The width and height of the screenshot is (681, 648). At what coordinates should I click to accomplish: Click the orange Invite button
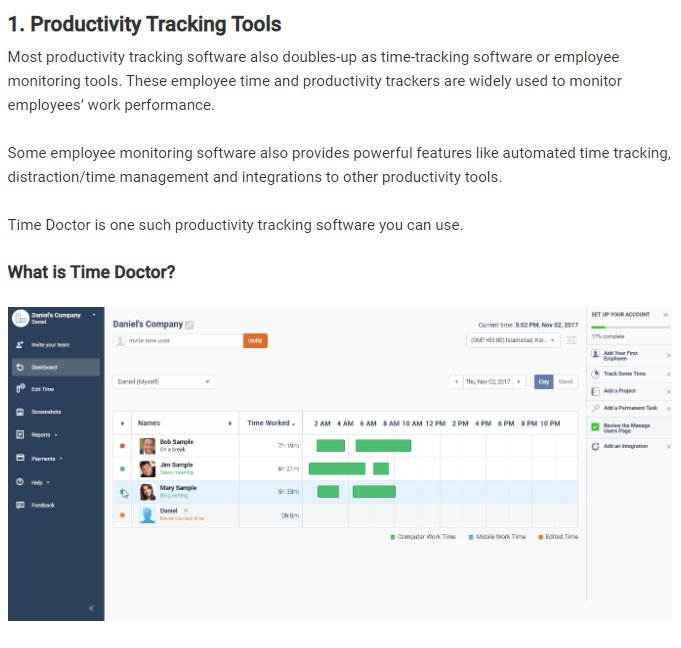point(255,341)
